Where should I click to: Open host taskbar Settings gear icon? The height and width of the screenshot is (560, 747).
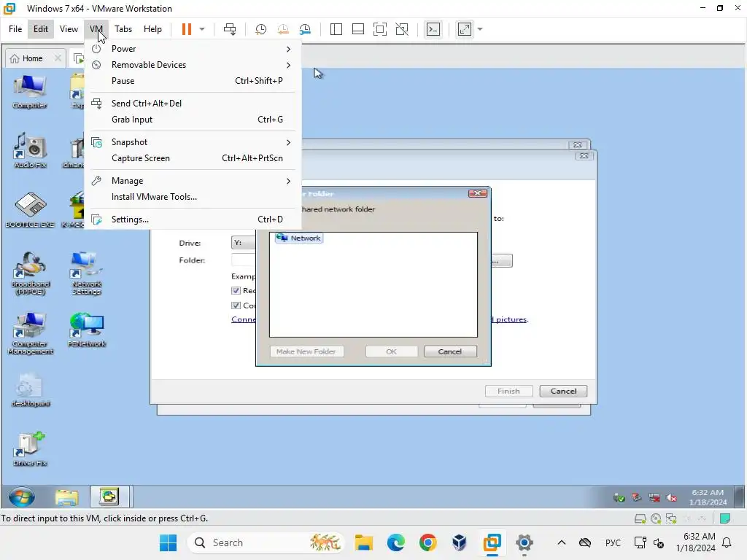[x=524, y=542]
